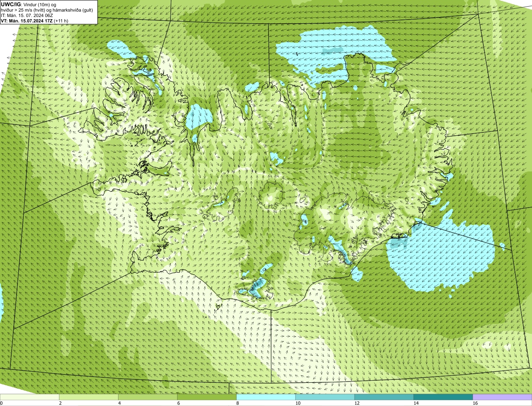
Task: Click the legend tick label '14'
Action: [x=416, y=403]
